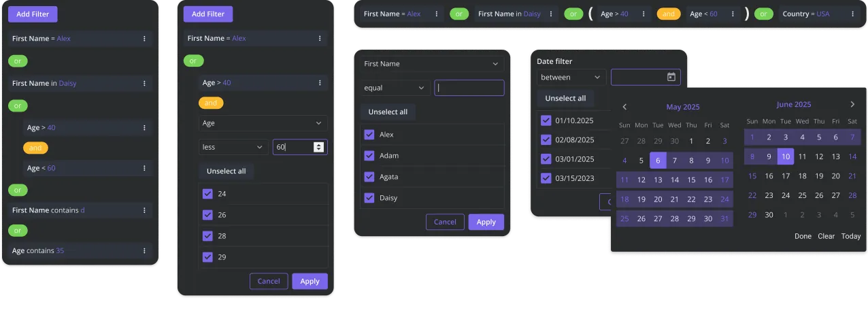868x313 pixels.
Task: Apply the First Name filter popup
Action: [x=486, y=222]
